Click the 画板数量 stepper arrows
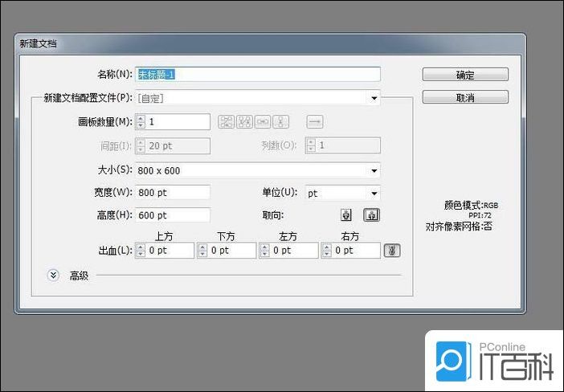This screenshot has width=564, height=392. point(141,122)
